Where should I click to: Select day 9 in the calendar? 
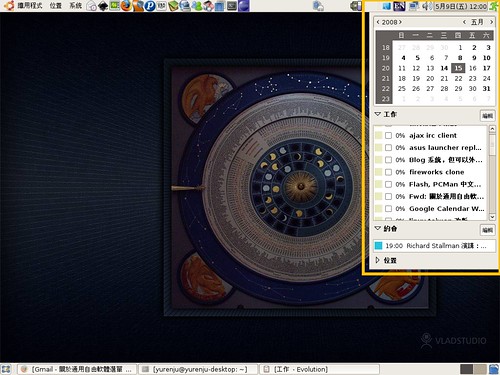474,58
